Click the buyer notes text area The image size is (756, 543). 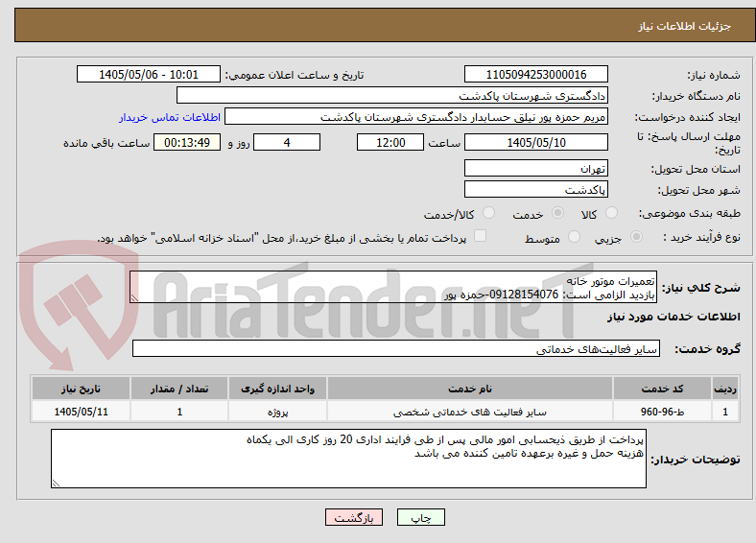coord(348,459)
